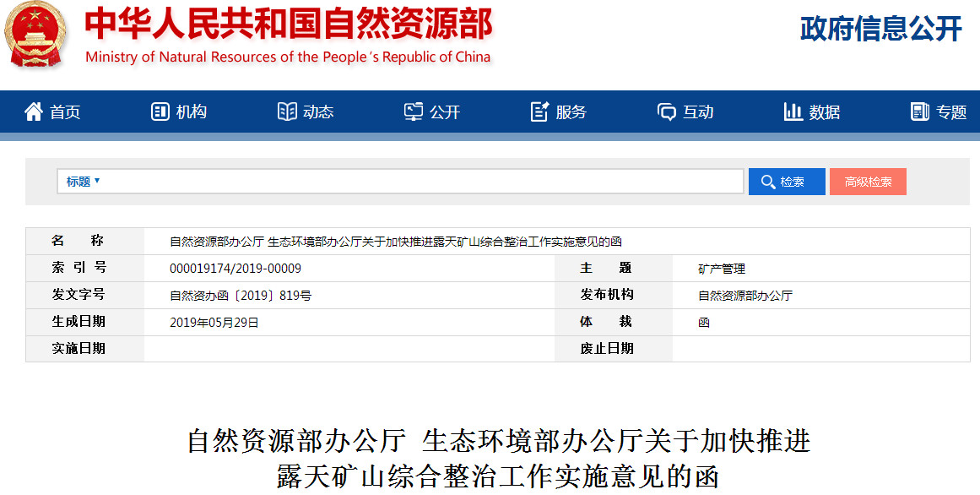
Task: Select the date 2019年05月29日
Action: 214,323
